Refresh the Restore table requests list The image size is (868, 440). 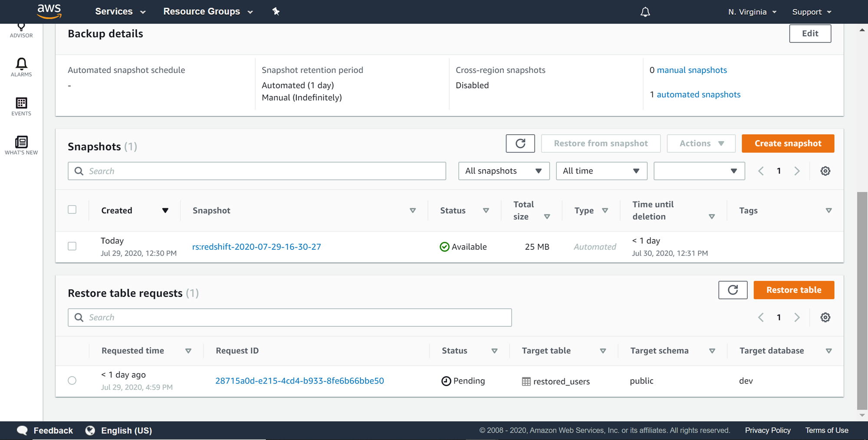click(x=733, y=290)
